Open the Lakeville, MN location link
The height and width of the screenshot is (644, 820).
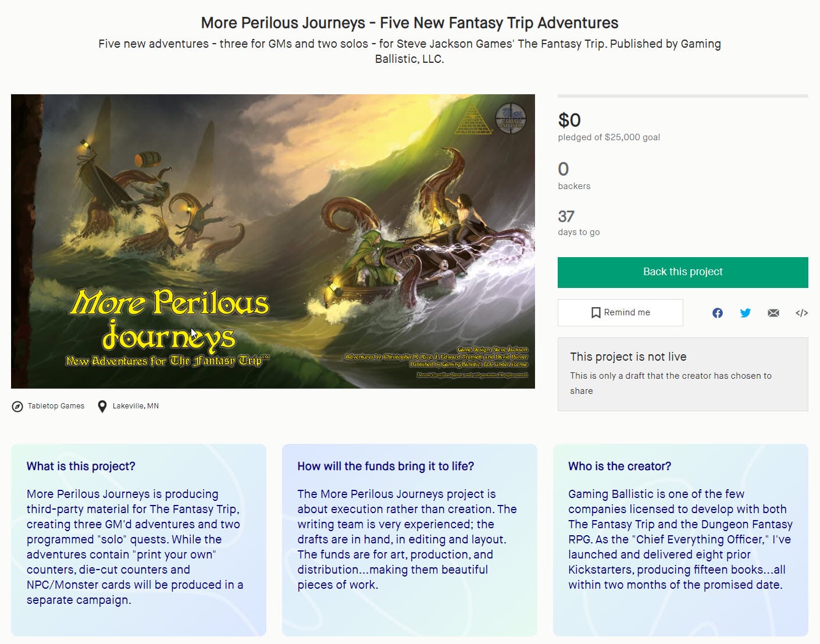pyautogui.click(x=136, y=406)
